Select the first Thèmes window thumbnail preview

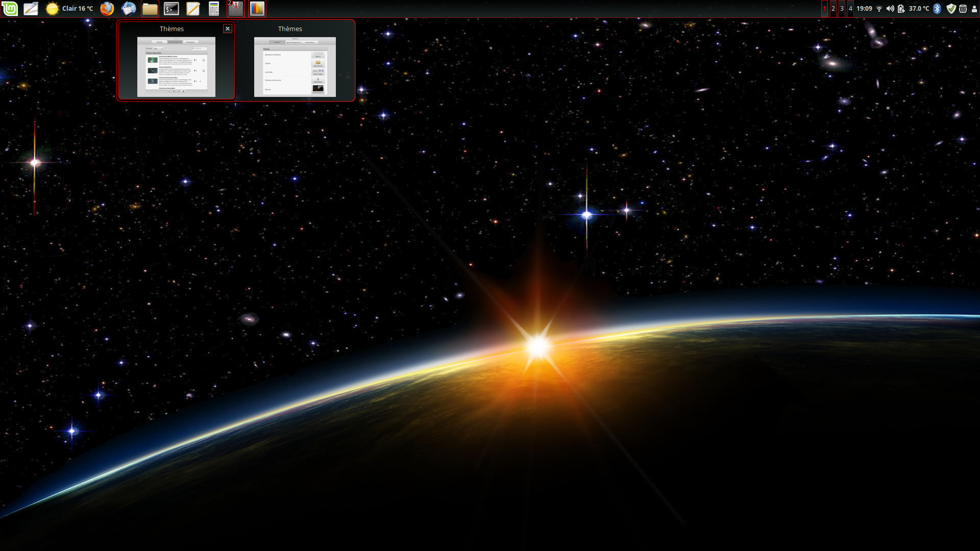pyautogui.click(x=176, y=67)
